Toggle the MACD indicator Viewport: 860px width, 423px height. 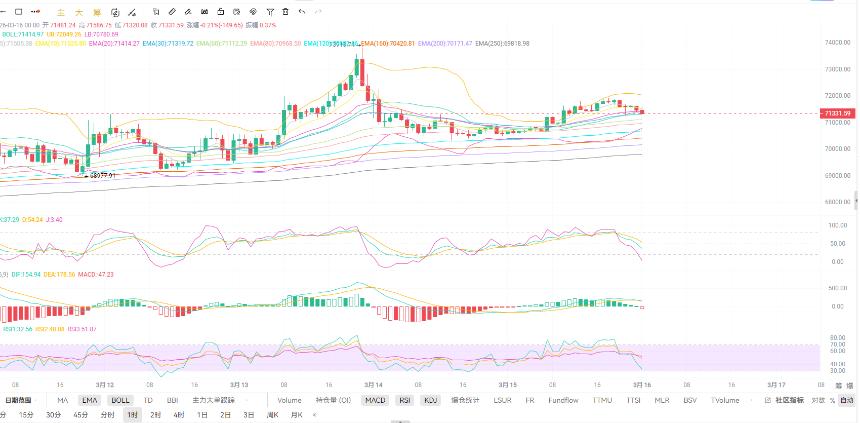(x=375, y=401)
